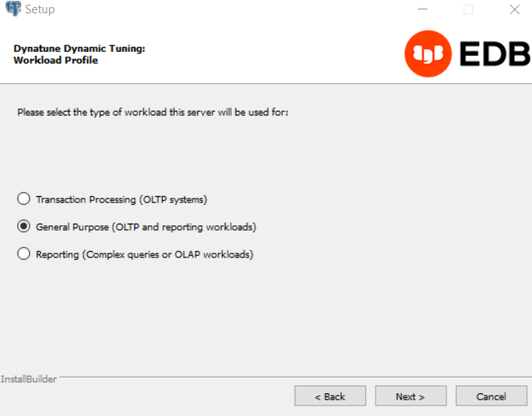Cancel the installation setup
The height and width of the screenshot is (416, 532).
coord(491,396)
